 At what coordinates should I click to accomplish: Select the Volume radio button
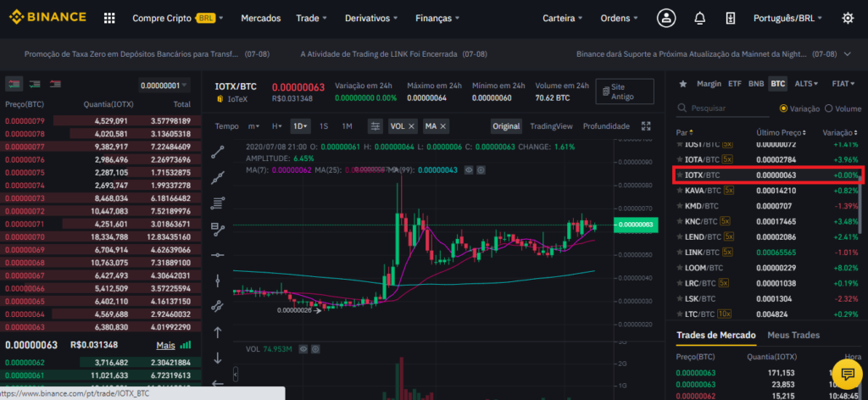pyautogui.click(x=829, y=108)
